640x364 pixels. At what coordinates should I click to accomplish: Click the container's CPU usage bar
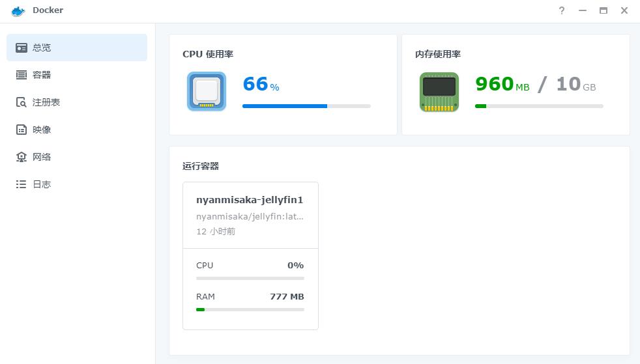(250, 279)
